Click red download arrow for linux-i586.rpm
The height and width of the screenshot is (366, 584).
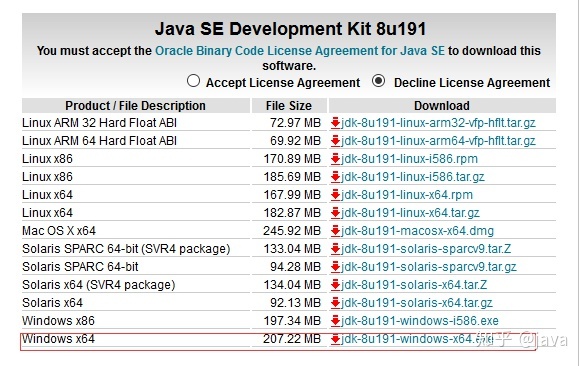(335, 159)
